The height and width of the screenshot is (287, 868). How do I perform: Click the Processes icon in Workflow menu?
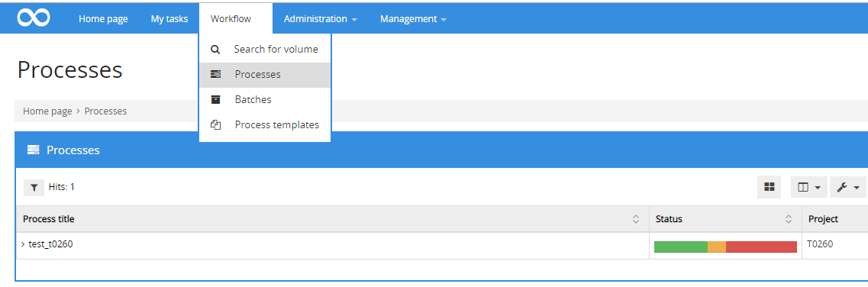point(216,74)
